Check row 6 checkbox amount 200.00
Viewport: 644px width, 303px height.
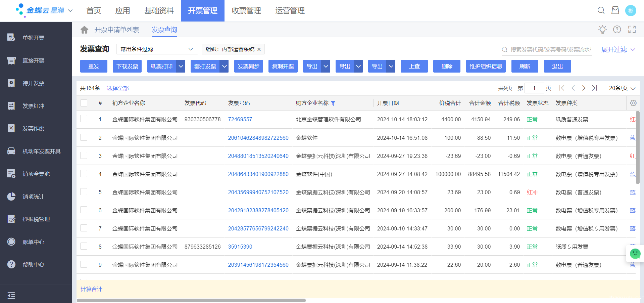[x=84, y=210]
